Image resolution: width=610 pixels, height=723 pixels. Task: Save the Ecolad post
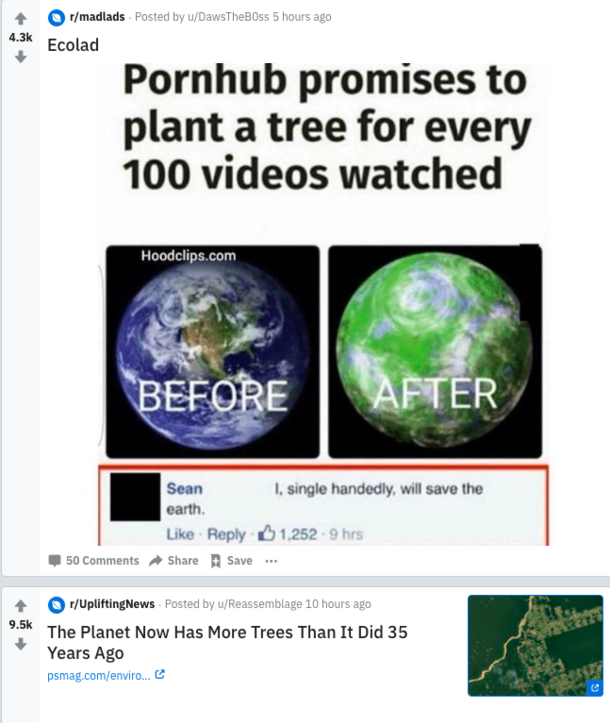231,561
